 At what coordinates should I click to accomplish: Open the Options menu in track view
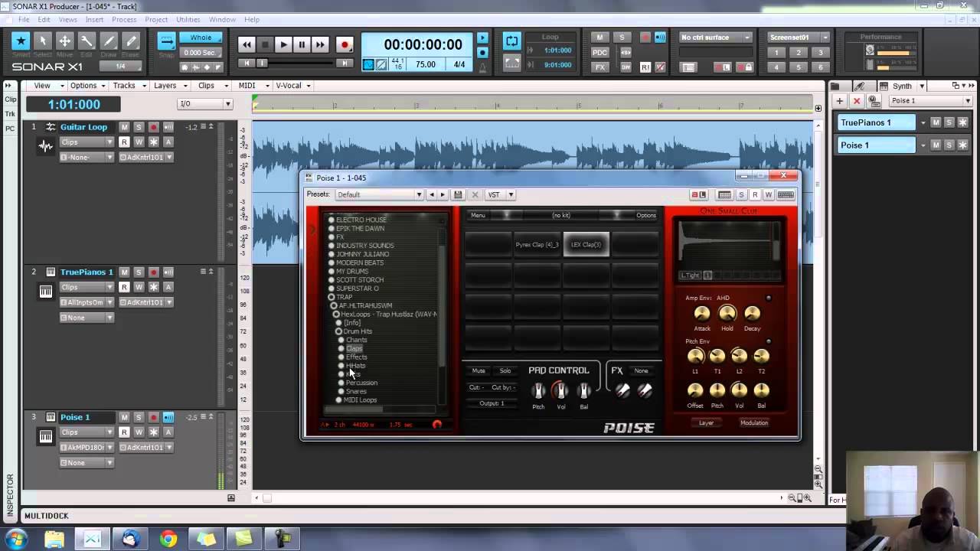click(87, 86)
